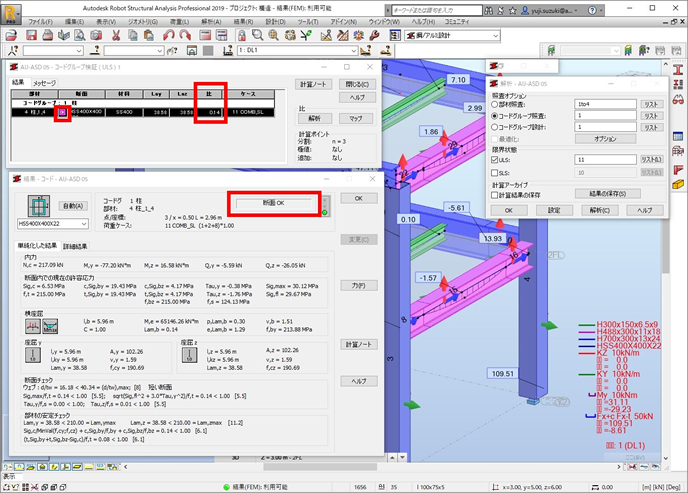
Task: Click the bar selection icon beside second combo
Action: coord(94,50)
